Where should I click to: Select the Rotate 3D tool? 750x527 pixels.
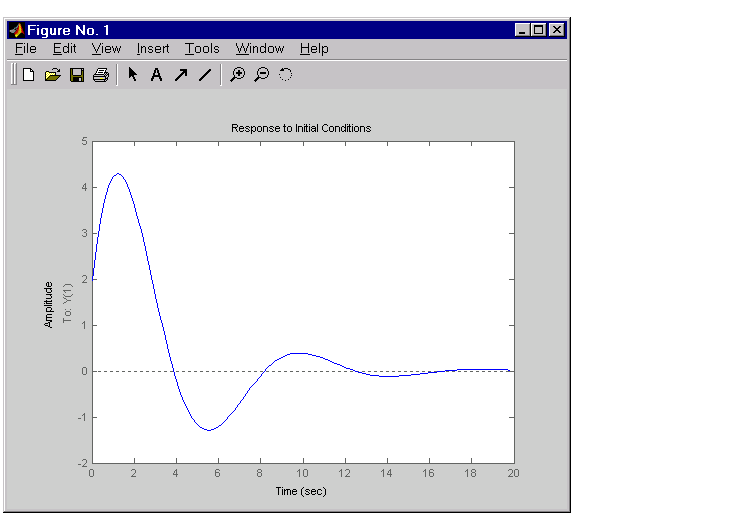point(285,75)
